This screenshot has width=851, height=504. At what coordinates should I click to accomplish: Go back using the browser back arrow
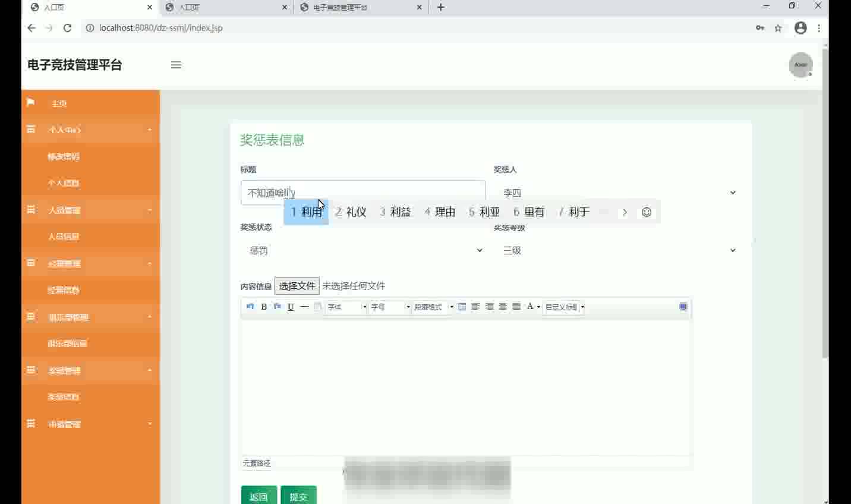[x=31, y=28]
